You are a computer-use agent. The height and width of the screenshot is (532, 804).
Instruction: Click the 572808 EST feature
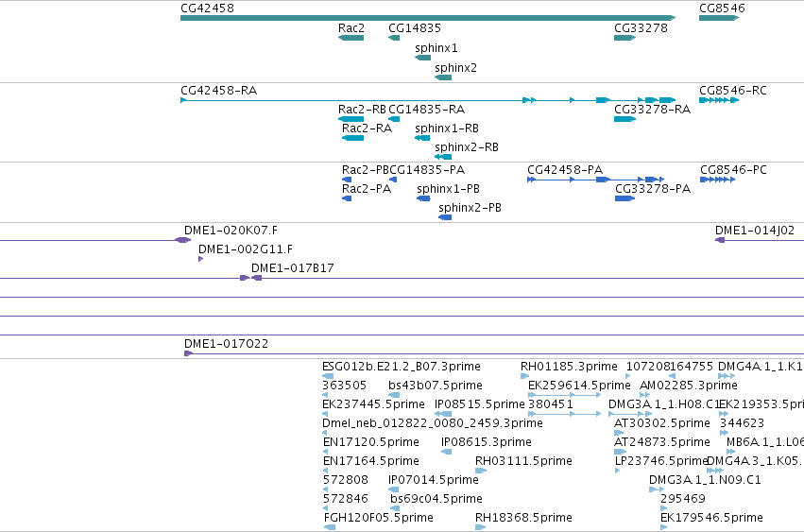pos(326,489)
